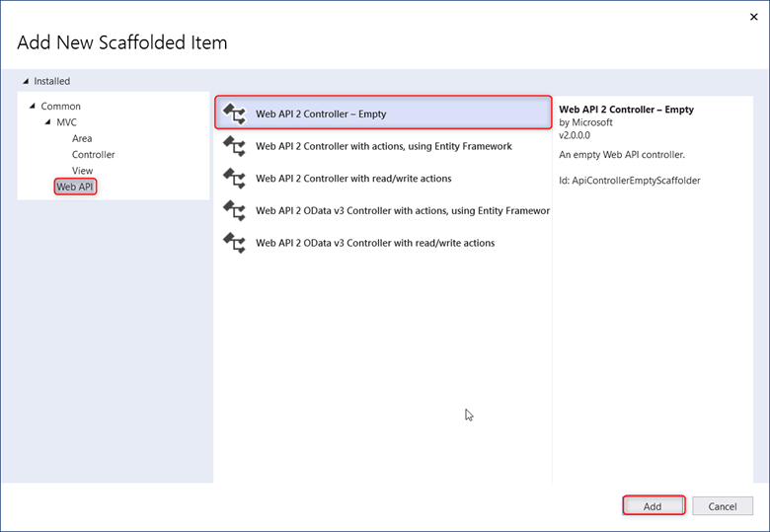
Task: Collapse the Installed section triangle
Action: tap(26, 81)
